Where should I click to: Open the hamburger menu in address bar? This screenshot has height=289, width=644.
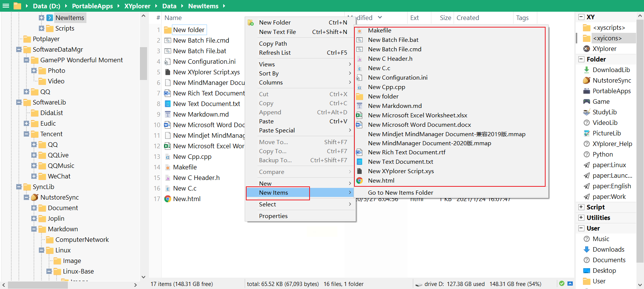6,6
